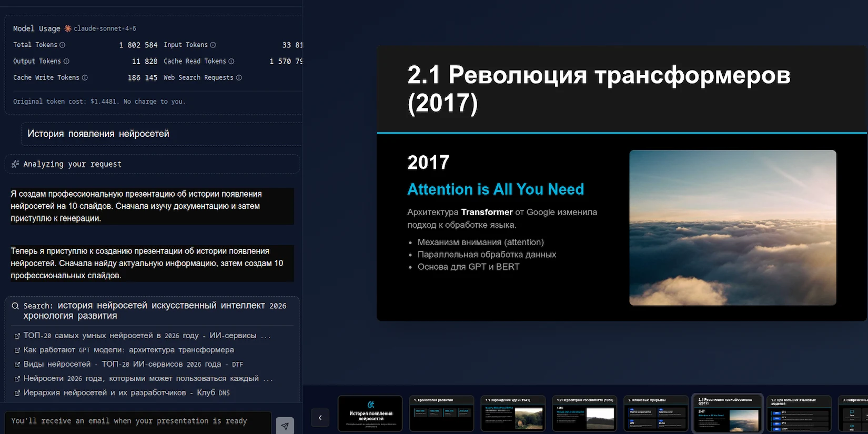The image size is (868, 434).
Task: Click external link icon for Виды нейросетей result
Action: (17, 364)
